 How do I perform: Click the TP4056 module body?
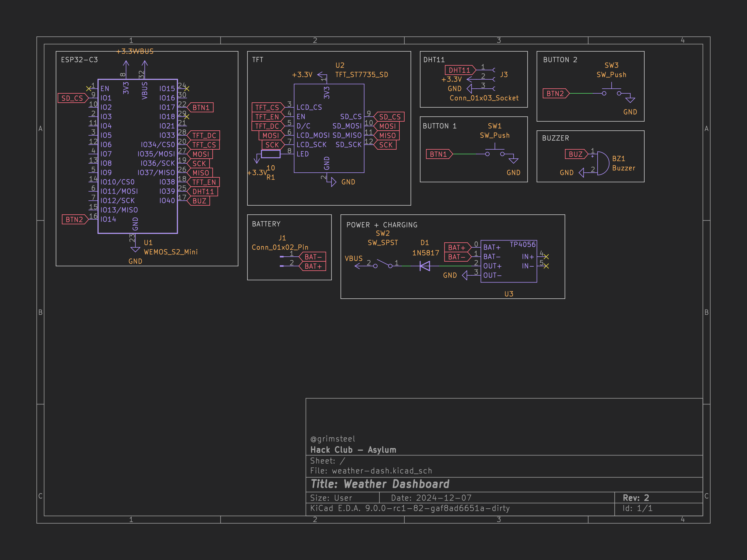tap(509, 261)
